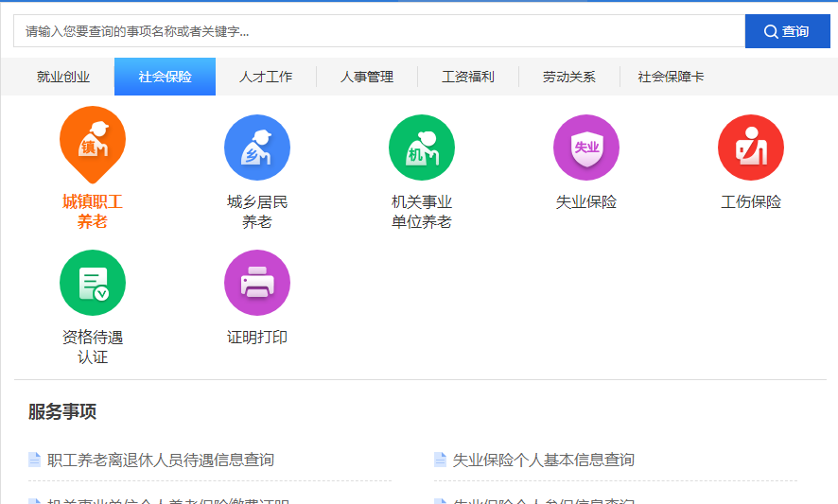The width and height of the screenshot is (838, 504).
Task: Open 职工养老离退休人员待遇信息查询 link
Action: (161, 460)
